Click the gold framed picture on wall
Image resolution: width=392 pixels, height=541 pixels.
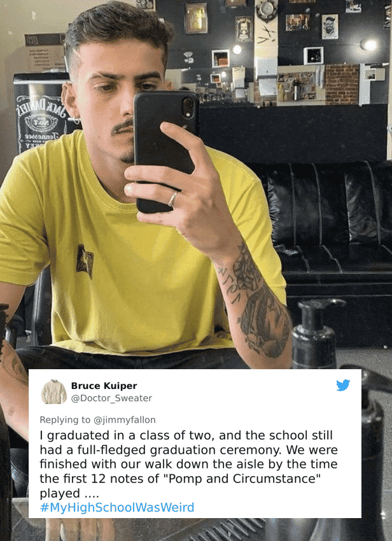(x=195, y=18)
